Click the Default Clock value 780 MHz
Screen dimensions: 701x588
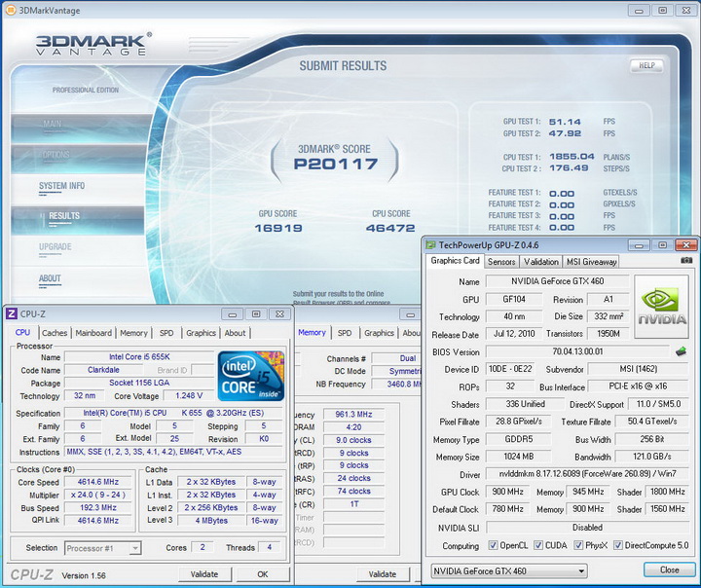507,509
